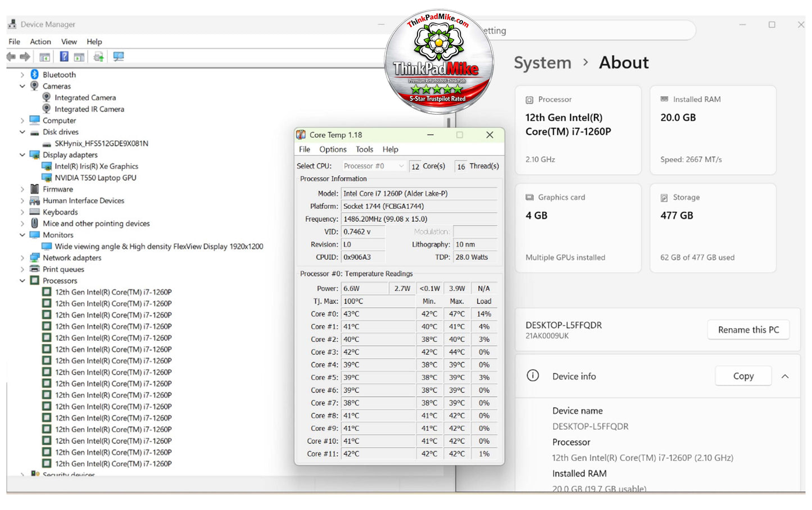This screenshot has height=510, width=812.
Task: Collapse the Monitors tree node
Action: click(22, 235)
